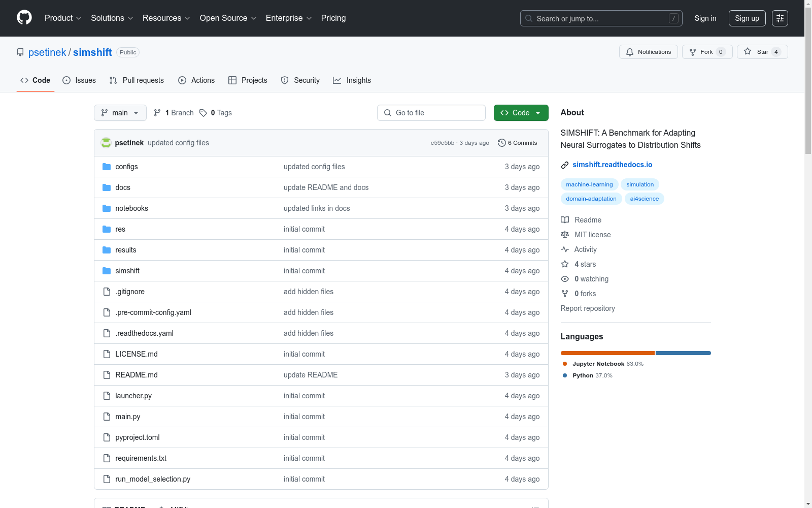This screenshot has width=812, height=508.
Task: Open the Insights tab
Action: [x=352, y=80]
